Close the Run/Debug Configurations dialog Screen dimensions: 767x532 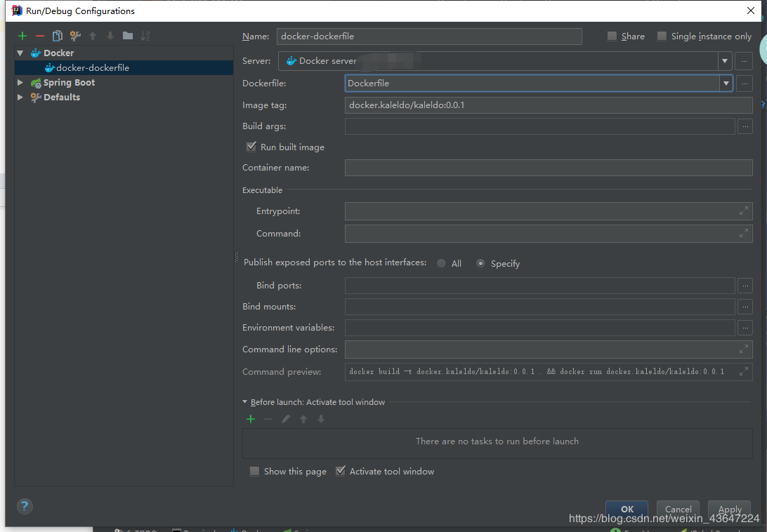click(x=751, y=11)
